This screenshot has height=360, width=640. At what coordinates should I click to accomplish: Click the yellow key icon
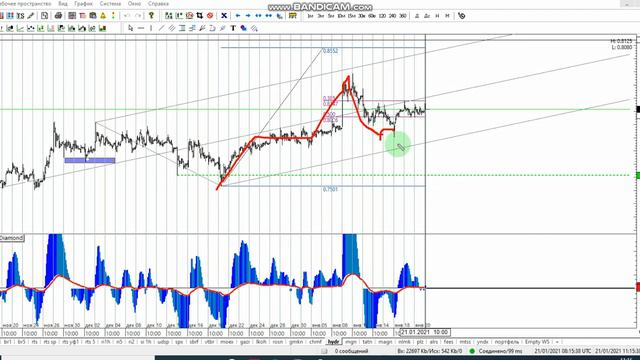(151, 16)
